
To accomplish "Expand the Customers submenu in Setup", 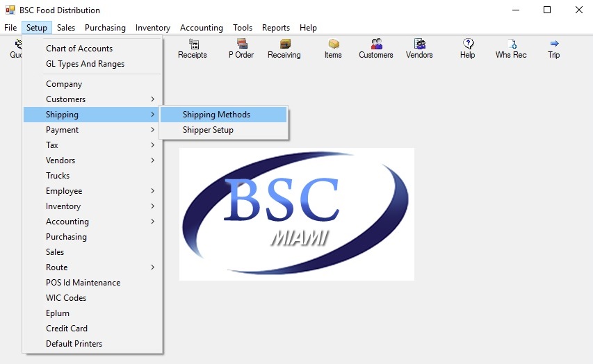I will 92,99.
